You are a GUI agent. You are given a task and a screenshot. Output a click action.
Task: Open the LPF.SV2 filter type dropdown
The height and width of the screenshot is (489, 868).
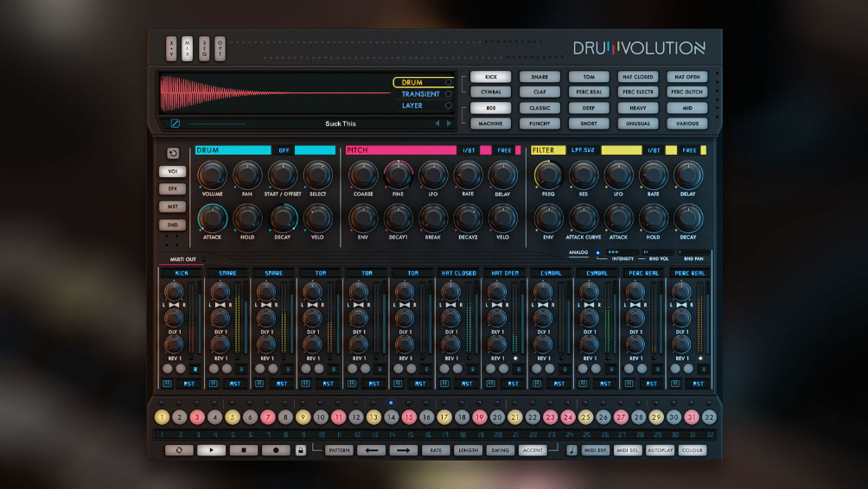tap(583, 150)
